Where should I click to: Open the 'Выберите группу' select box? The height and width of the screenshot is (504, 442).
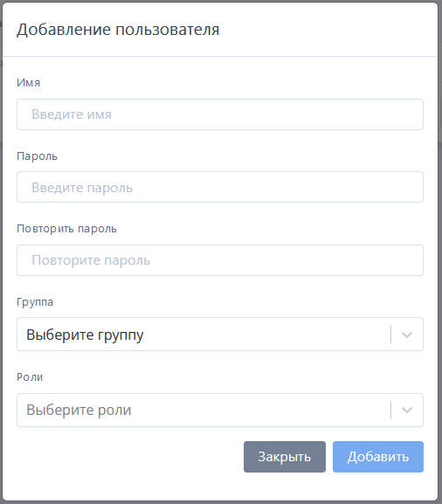(220, 335)
